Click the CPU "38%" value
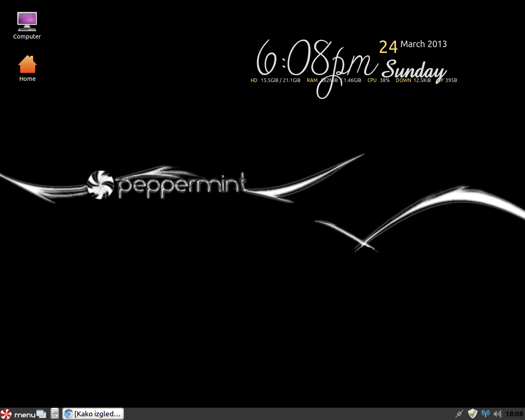 (385, 80)
